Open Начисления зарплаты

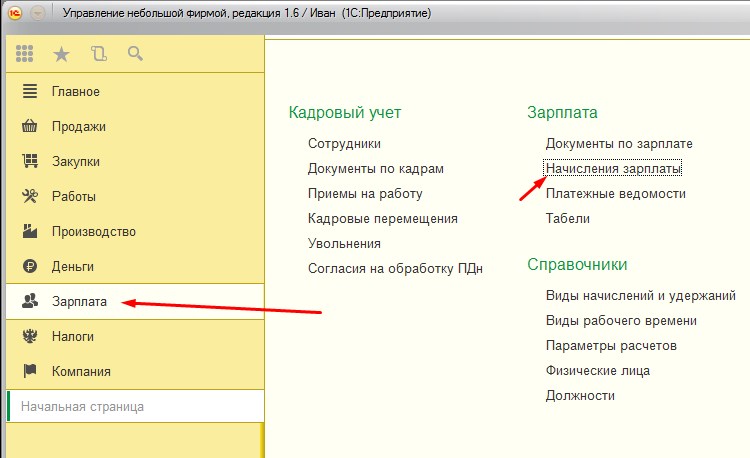[x=613, y=168]
